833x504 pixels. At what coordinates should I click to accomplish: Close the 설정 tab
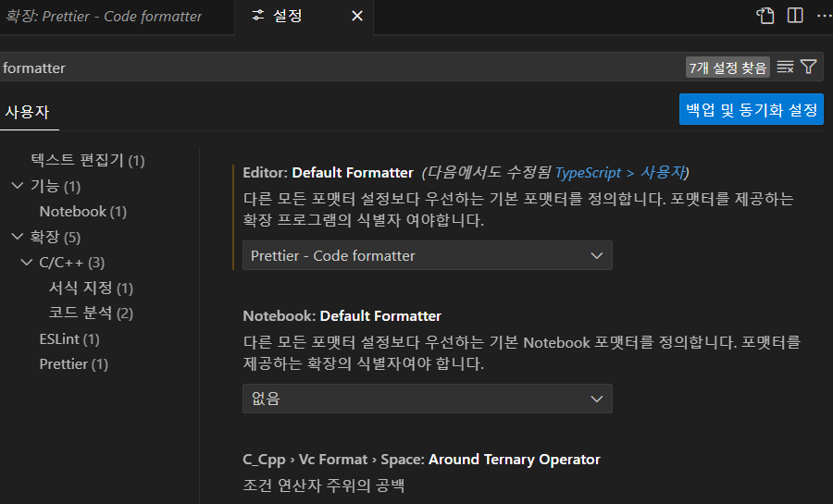click(x=357, y=17)
